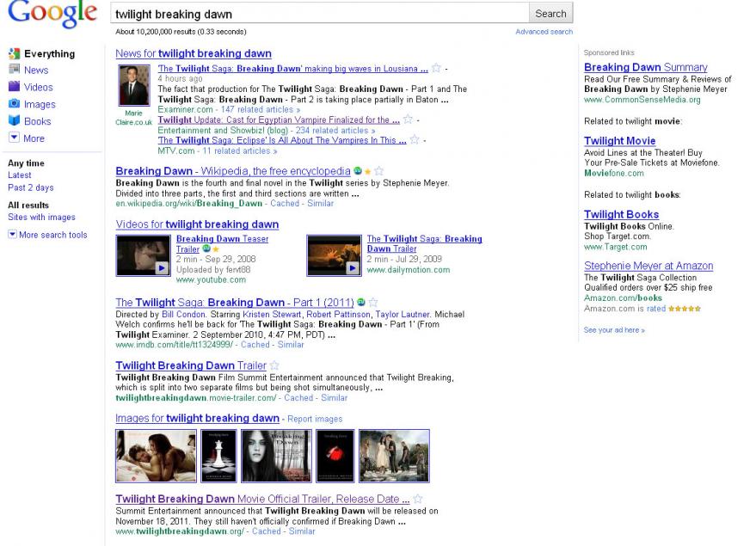This screenshot has height=546, width=756.
Task: Select the Videos category in sidebar
Action: click(x=39, y=87)
